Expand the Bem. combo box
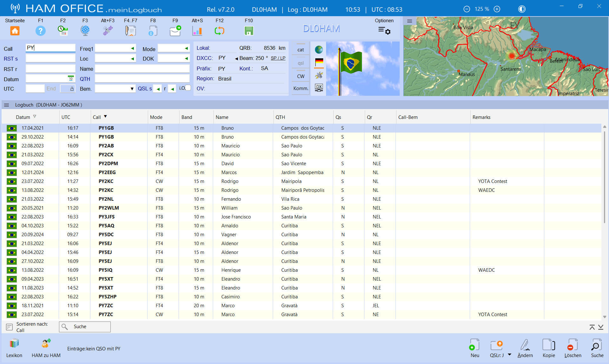The height and width of the screenshot is (364, 609). point(132,89)
